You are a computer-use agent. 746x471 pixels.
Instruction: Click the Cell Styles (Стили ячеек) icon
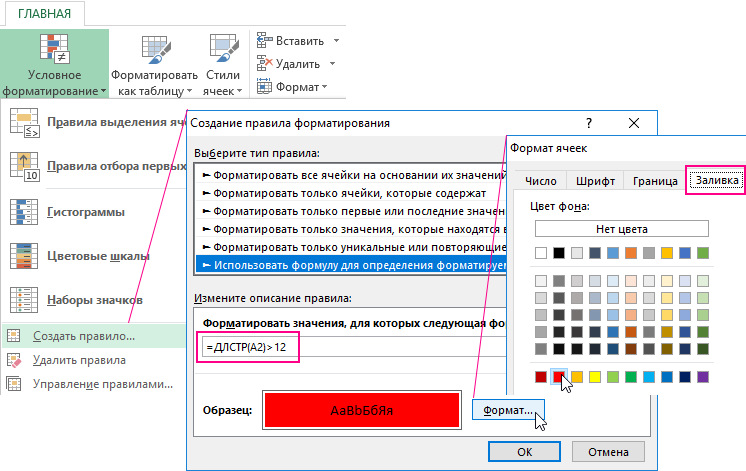pos(224,48)
